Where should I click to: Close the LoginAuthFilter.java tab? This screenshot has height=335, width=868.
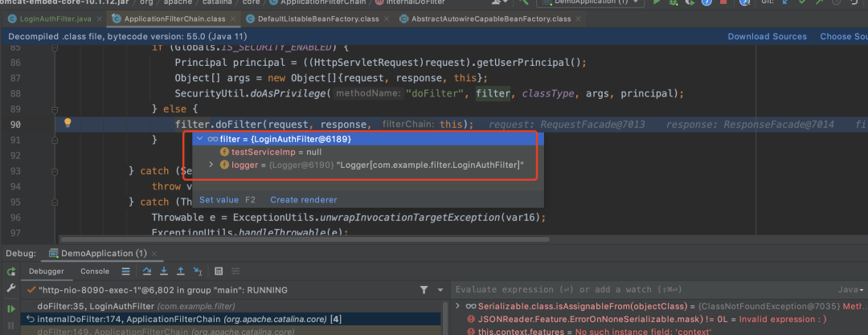pyautogui.click(x=99, y=18)
